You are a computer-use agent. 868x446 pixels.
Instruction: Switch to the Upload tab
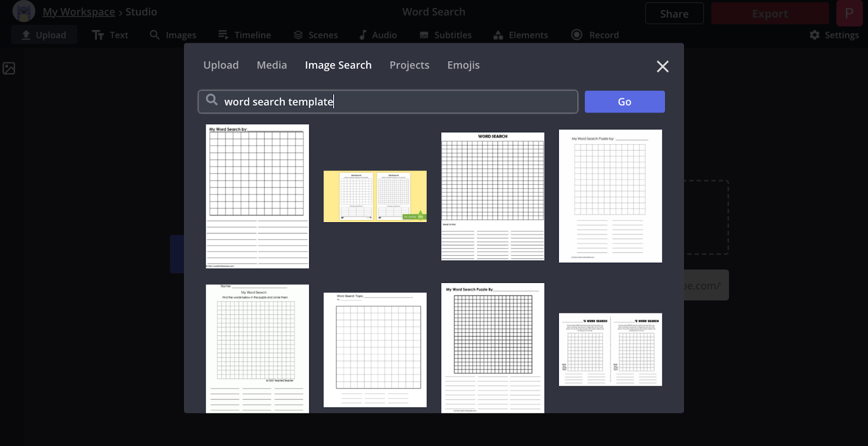[221, 65]
